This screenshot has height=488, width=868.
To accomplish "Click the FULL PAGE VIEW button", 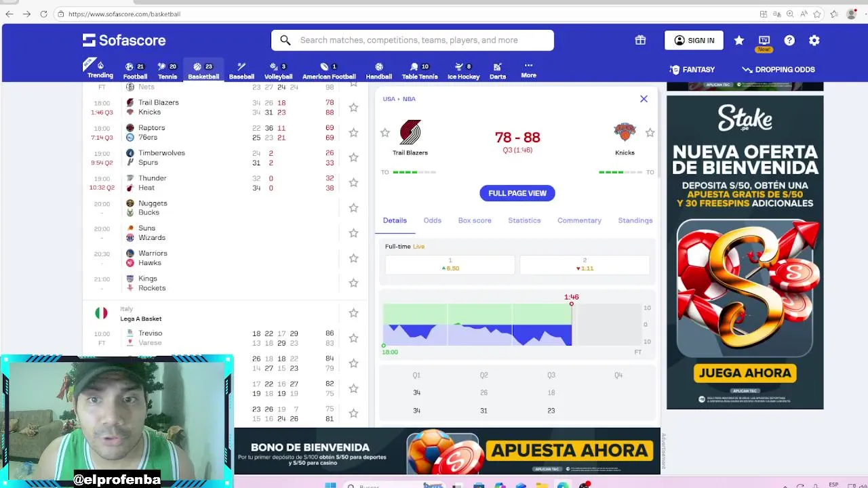I will (x=517, y=193).
